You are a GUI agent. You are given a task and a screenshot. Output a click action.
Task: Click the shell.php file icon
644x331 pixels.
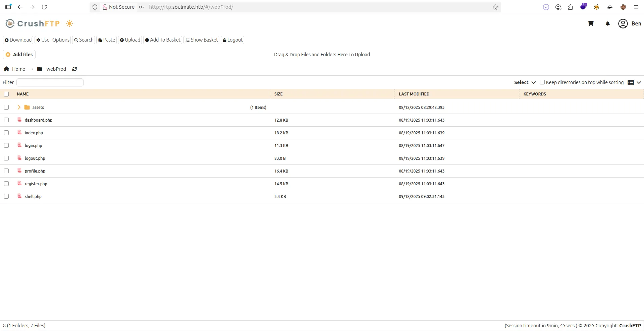tap(20, 196)
